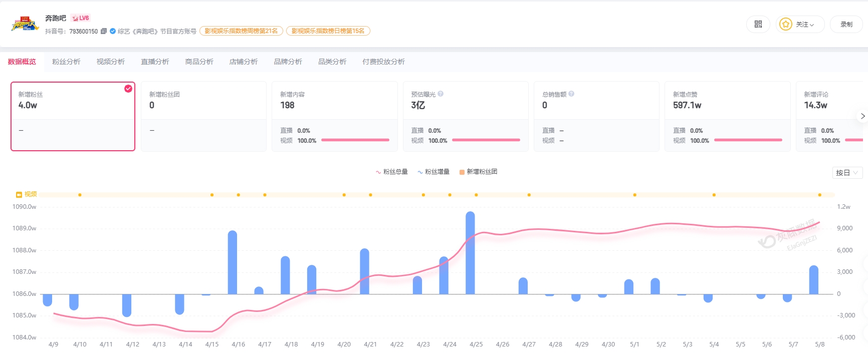Select the 新增内容 198 metric card
The width and height of the screenshot is (868, 355).
tap(335, 116)
